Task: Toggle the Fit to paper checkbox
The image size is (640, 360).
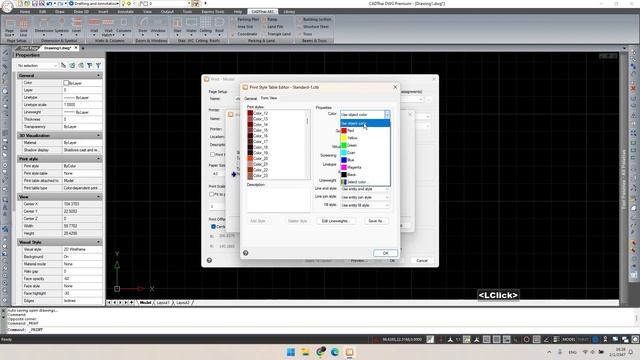Action: 212,194
